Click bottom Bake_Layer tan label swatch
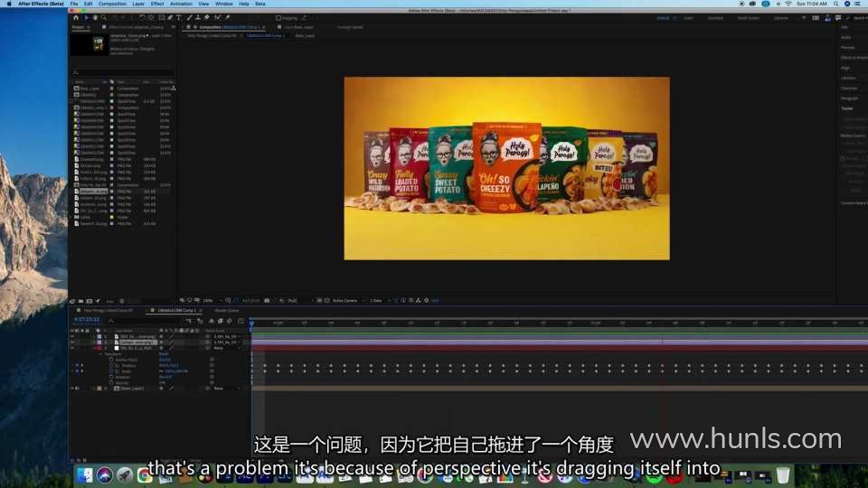This screenshot has width=868, height=488. (x=99, y=389)
